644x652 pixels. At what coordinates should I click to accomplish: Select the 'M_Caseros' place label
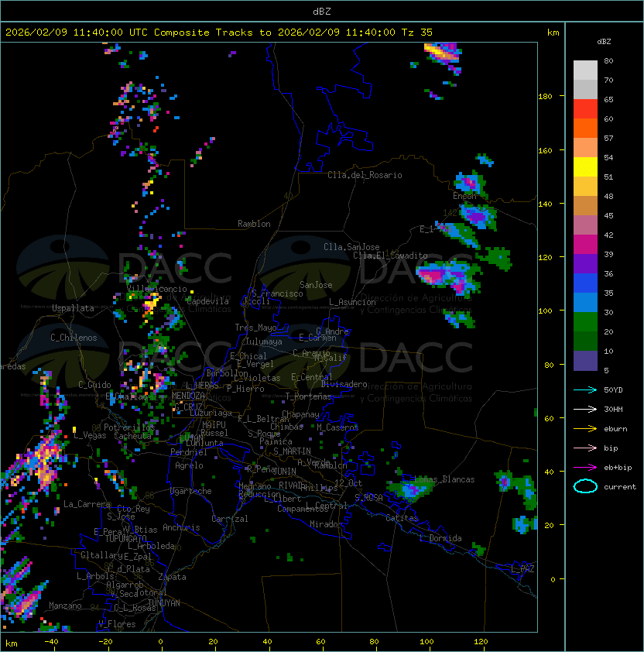pyautogui.click(x=337, y=427)
